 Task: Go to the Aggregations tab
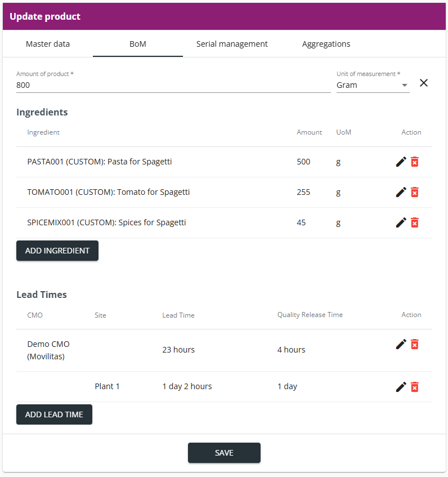pyautogui.click(x=326, y=44)
